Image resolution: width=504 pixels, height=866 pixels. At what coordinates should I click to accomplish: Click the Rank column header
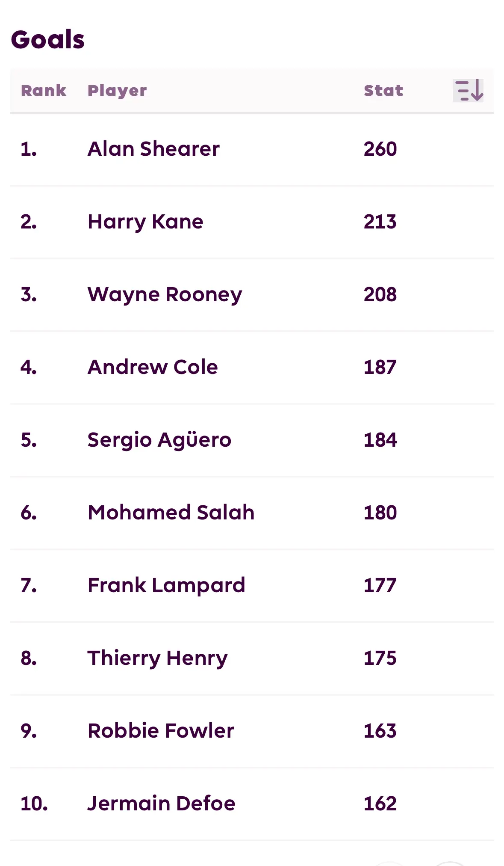44,91
